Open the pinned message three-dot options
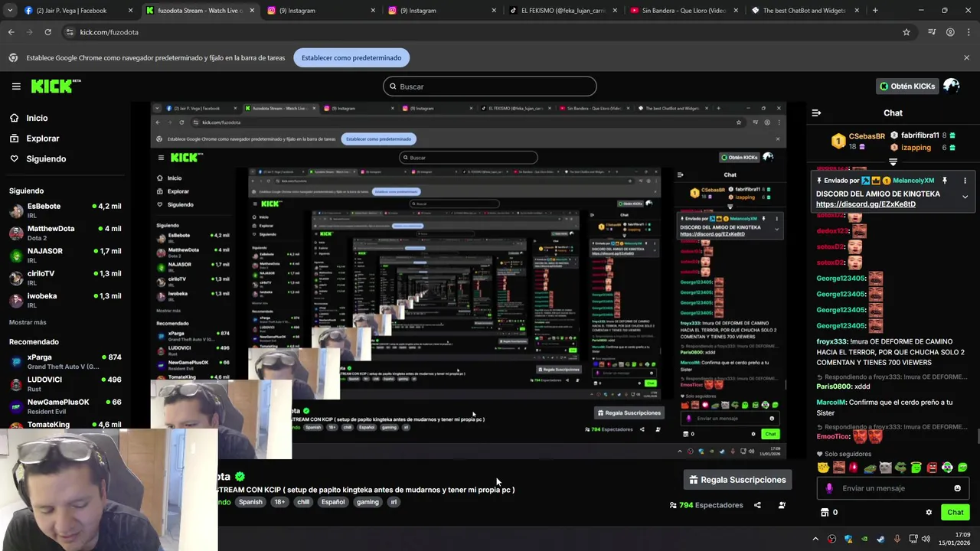 (x=965, y=181)
